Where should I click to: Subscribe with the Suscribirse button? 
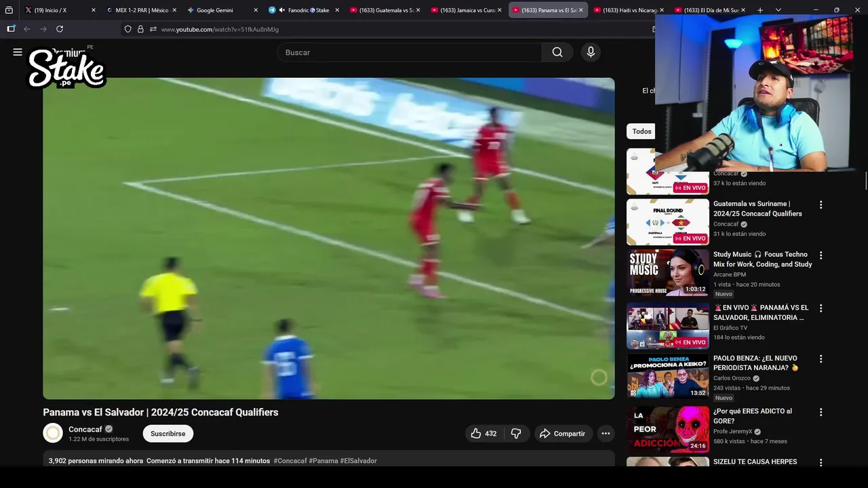point(168,434)
